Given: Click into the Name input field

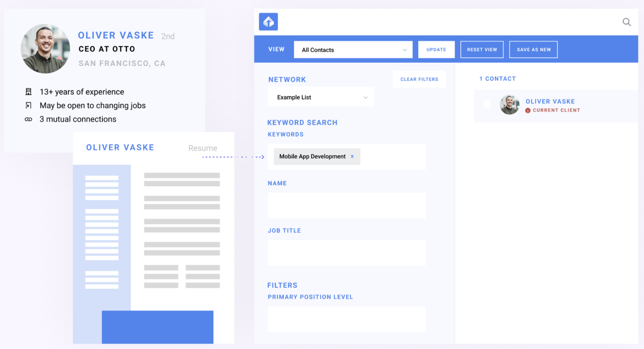Looking at the screenshot, I should point(347,205).
